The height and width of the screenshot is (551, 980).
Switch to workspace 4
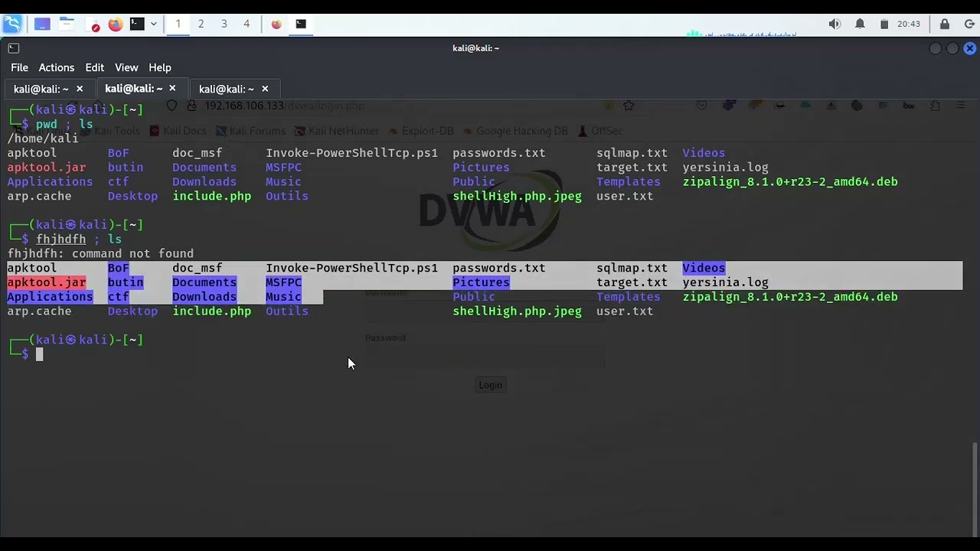(x=247, y=24)
